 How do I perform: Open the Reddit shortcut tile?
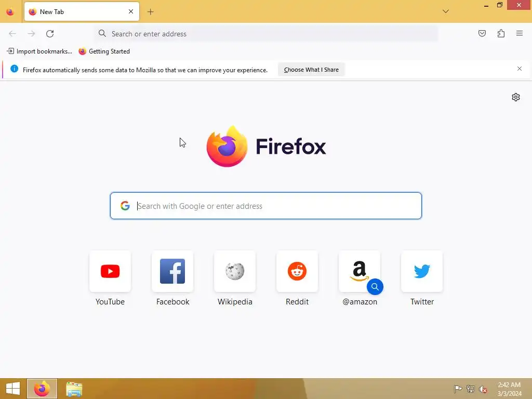pyautogui.click(x=297, y=271)
